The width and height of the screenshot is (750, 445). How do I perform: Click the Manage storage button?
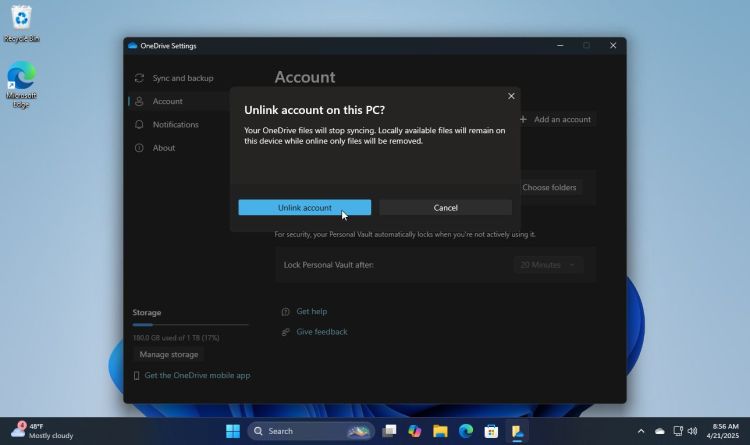(169, 354)
